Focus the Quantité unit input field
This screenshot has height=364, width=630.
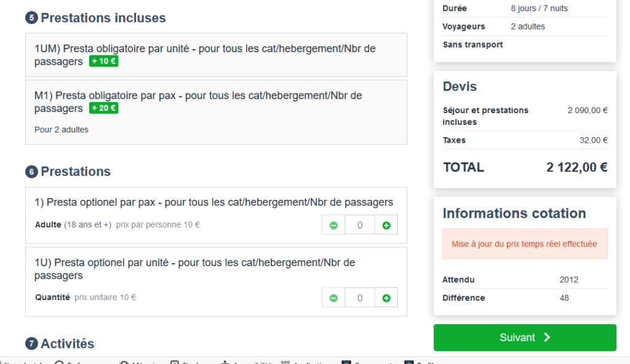[x=360, y=298]
